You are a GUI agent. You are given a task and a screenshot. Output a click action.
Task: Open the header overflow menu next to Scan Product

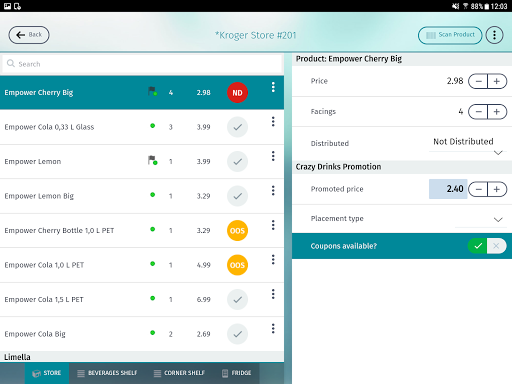coord(494,35)
